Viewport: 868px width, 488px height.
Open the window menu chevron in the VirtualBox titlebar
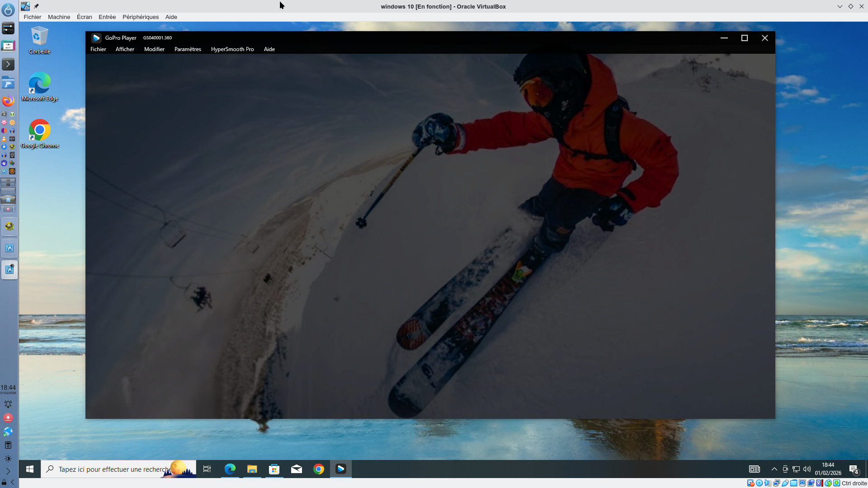pos(840,6)
